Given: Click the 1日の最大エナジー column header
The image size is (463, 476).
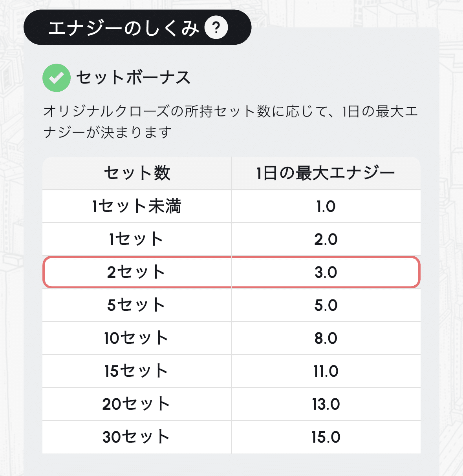Looking at the screenshot, I should click(326, 173).
